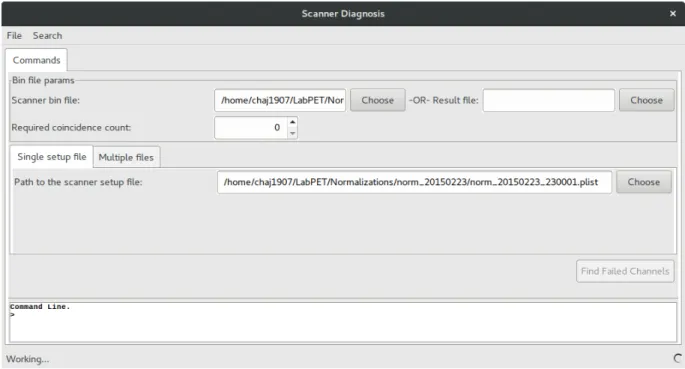Choose a result file

coord(646,100)
